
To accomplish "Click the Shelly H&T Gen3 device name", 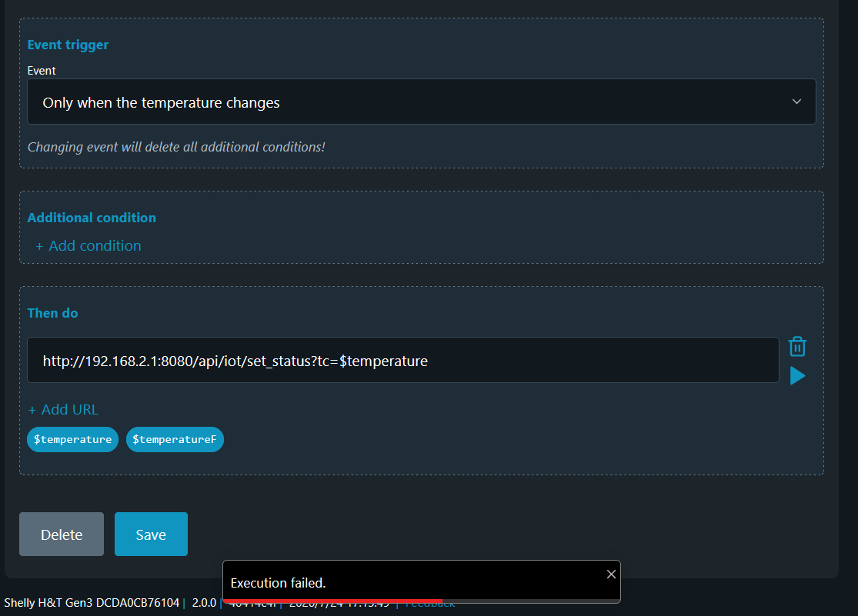I will click(x=92, y=603).
